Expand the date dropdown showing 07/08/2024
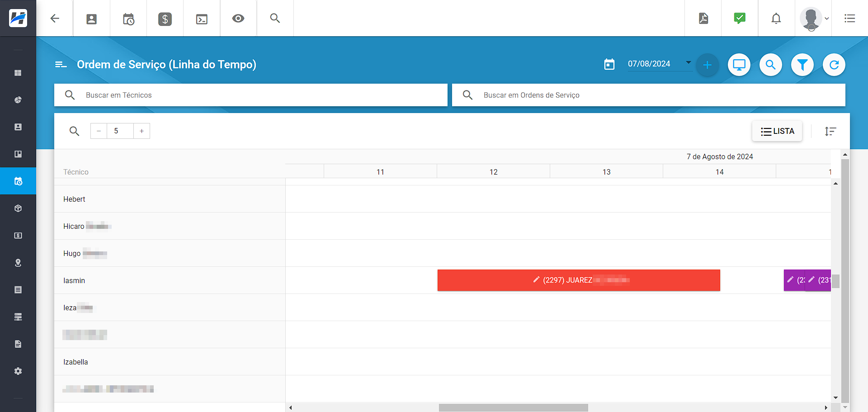868x412 pixels. (688, 63)
